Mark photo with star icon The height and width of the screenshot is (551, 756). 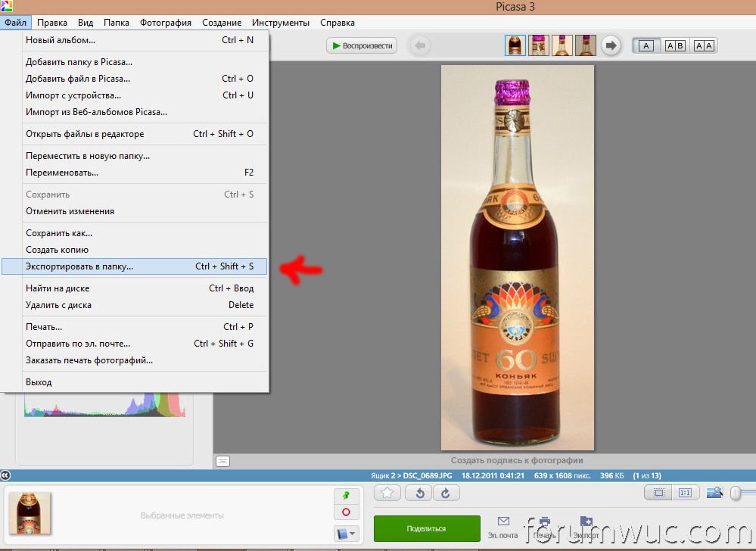click(x=387, y=493)
